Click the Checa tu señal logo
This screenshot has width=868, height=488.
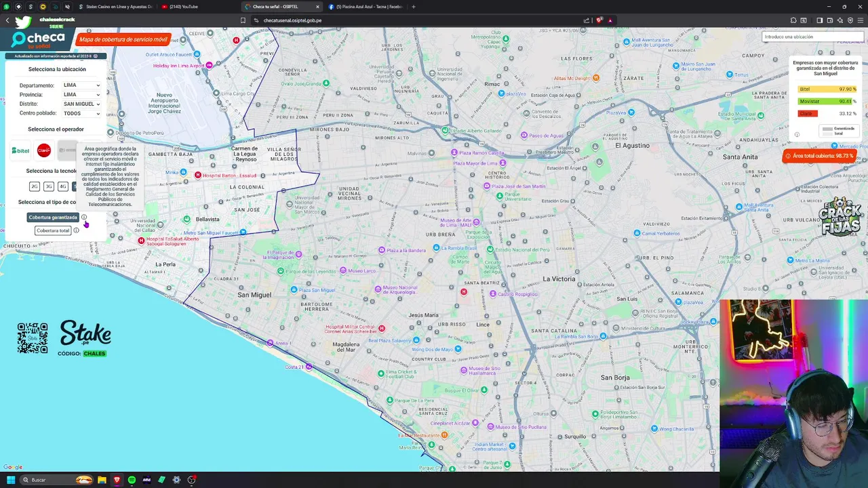tap(38, 41)
